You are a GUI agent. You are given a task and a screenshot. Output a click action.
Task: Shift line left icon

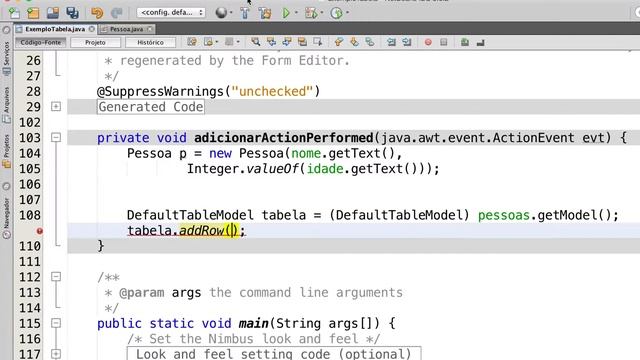tap(391, 42)
